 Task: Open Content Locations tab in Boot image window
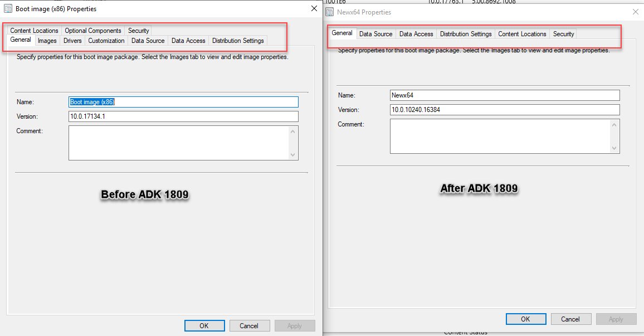[x=34, y=31]
